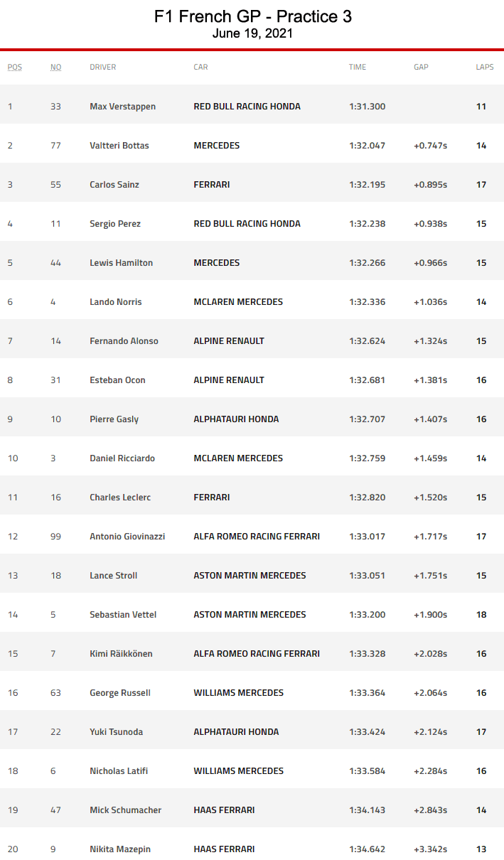Click Lando Norris in the table
504x860 pixels.
115,302
